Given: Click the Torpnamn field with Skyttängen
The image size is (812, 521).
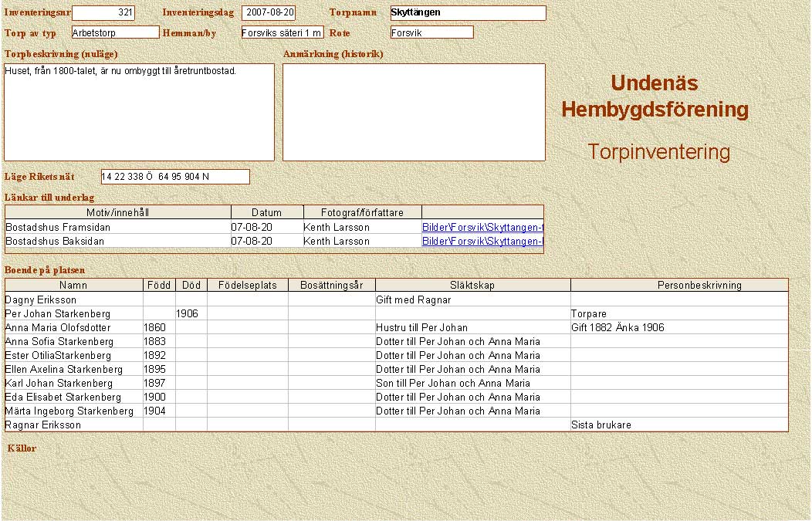Looking at the screenshot, I should click(x=467, y=13).
